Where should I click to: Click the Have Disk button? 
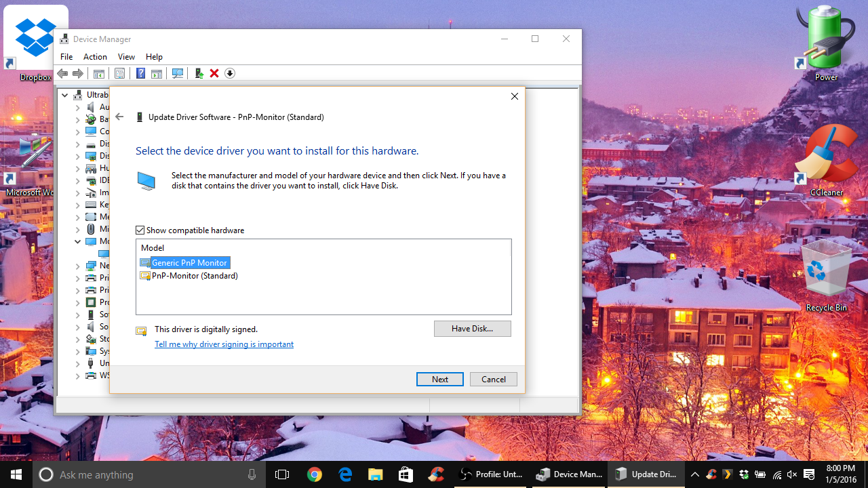click(x=472, y=329)
